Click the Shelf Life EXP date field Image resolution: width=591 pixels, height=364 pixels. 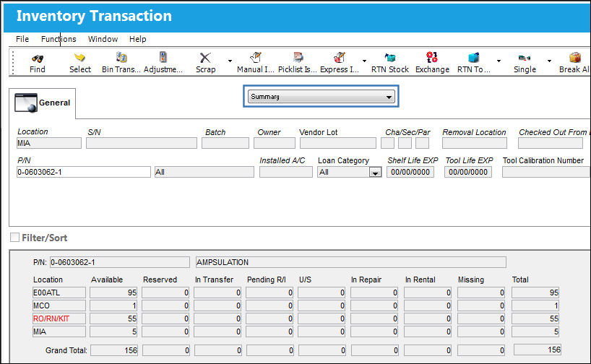tap(410, 172)
